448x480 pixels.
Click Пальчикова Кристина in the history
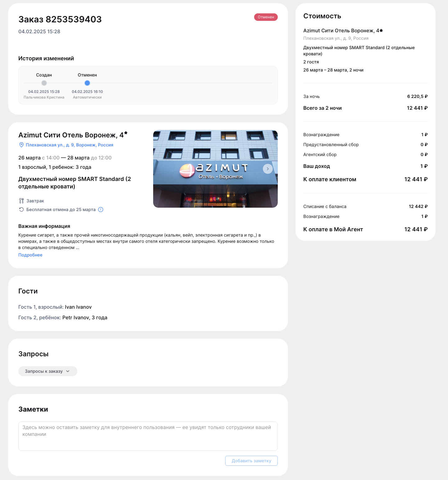(44, 97)
